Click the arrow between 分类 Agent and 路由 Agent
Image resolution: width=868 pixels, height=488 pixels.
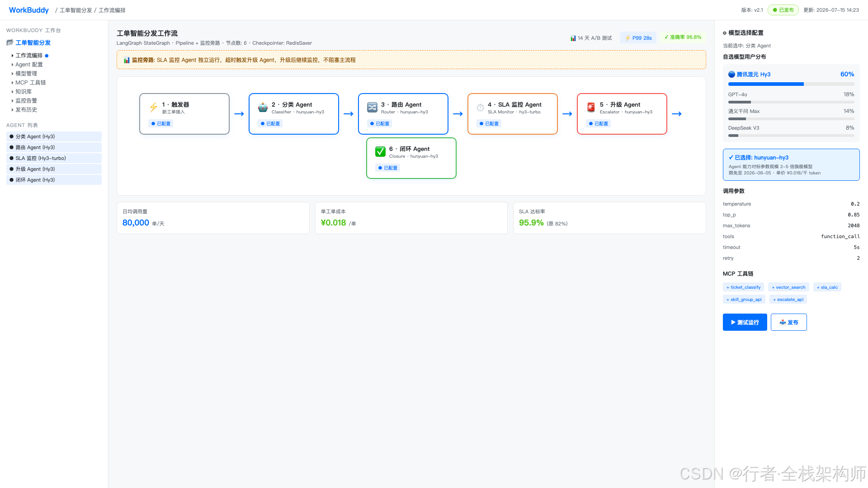coord(349,114)
